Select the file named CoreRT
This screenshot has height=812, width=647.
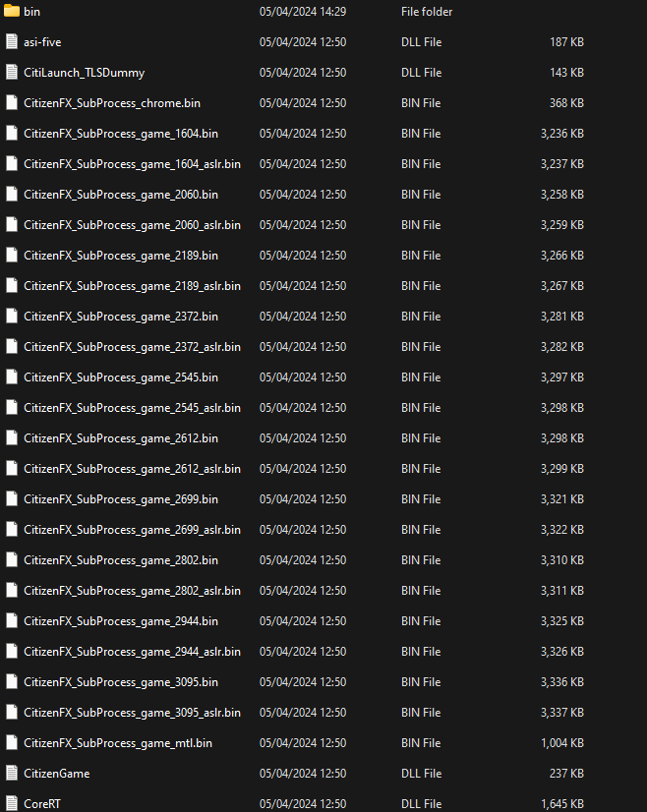click(42, 804)
